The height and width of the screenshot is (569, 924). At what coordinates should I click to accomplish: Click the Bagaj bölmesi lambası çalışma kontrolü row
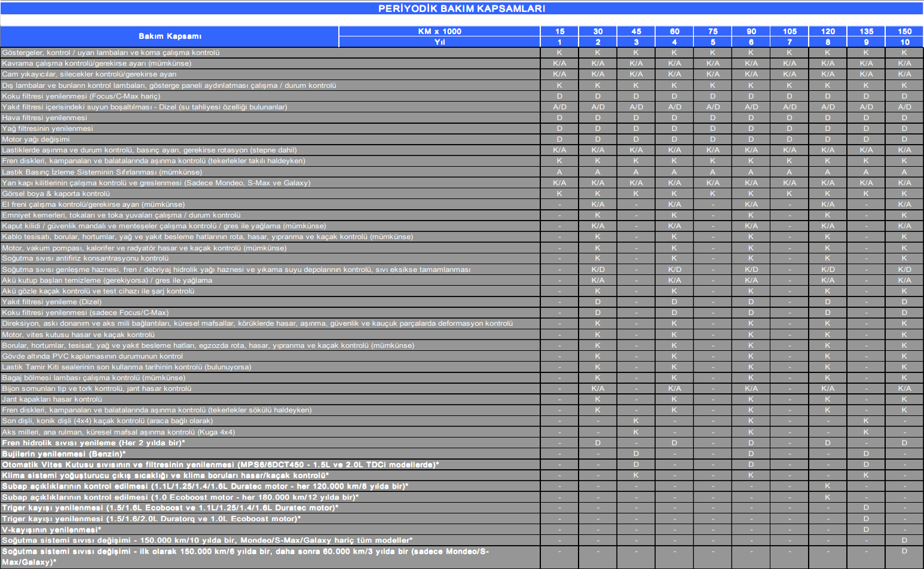tap(94, 378)
